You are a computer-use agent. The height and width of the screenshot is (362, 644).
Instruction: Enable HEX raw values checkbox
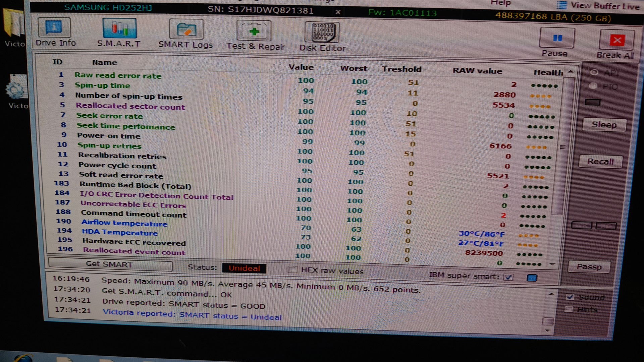click(292, 270)
